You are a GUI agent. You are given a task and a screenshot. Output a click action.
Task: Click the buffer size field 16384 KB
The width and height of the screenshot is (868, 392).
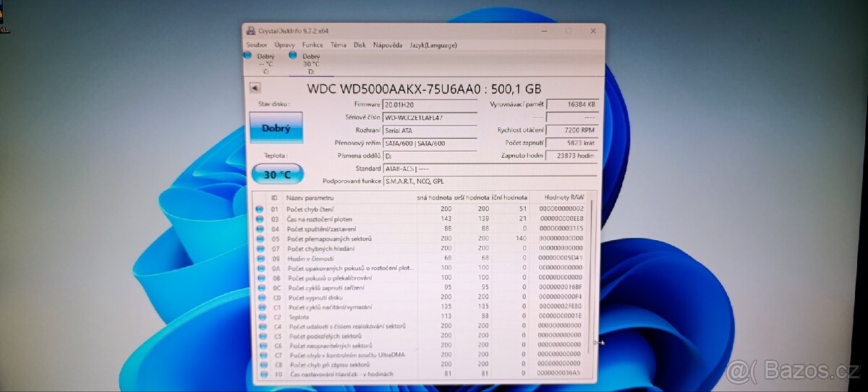click(572, 105)
